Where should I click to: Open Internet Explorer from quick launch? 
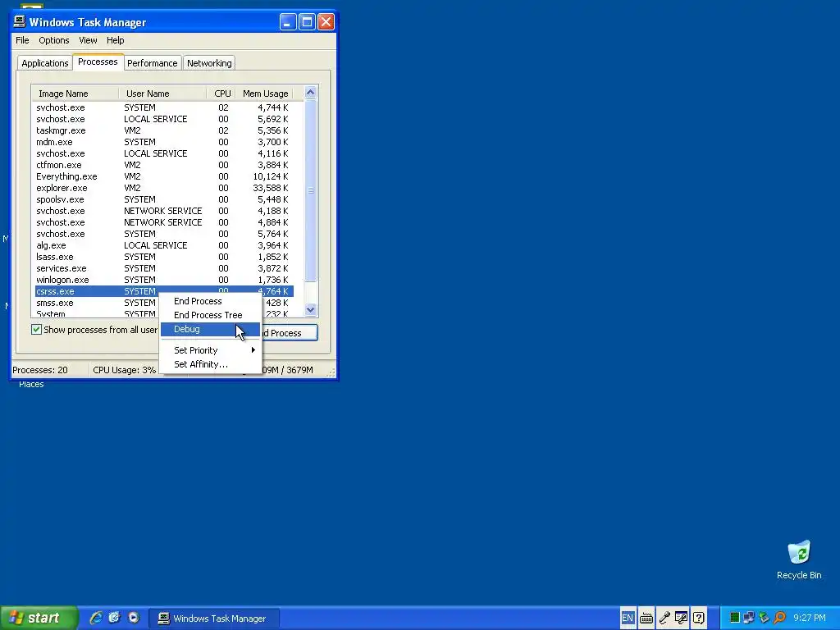coord(96,618)
